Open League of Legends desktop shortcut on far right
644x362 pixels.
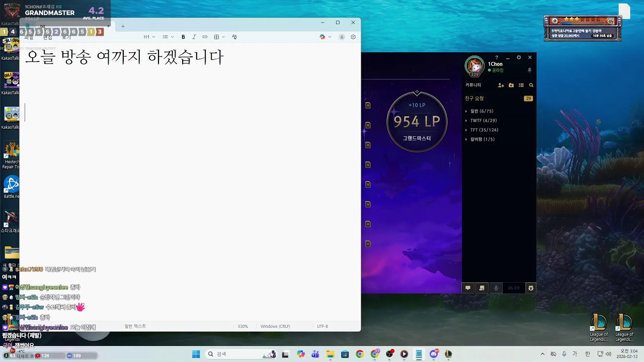(x=624, y=328)
